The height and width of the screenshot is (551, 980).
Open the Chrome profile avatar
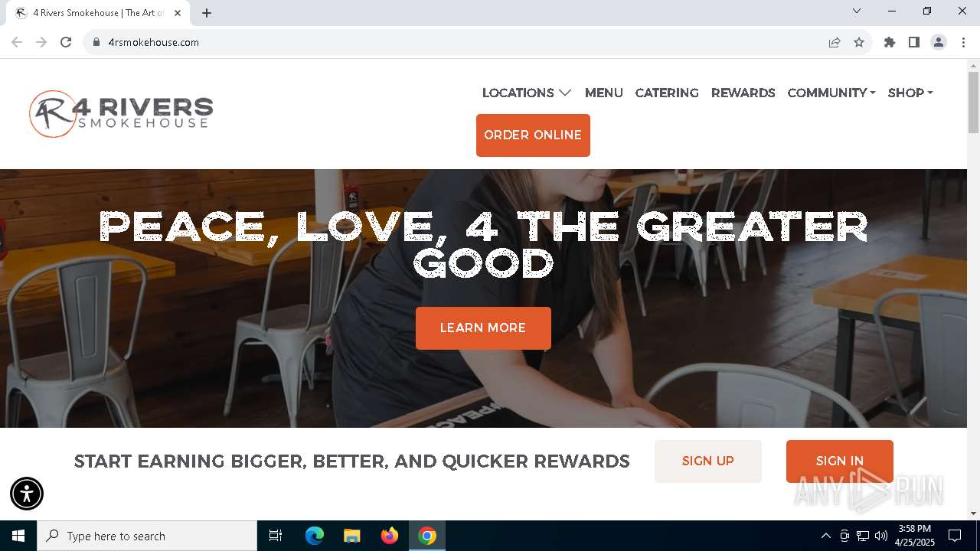pos(939,42)
